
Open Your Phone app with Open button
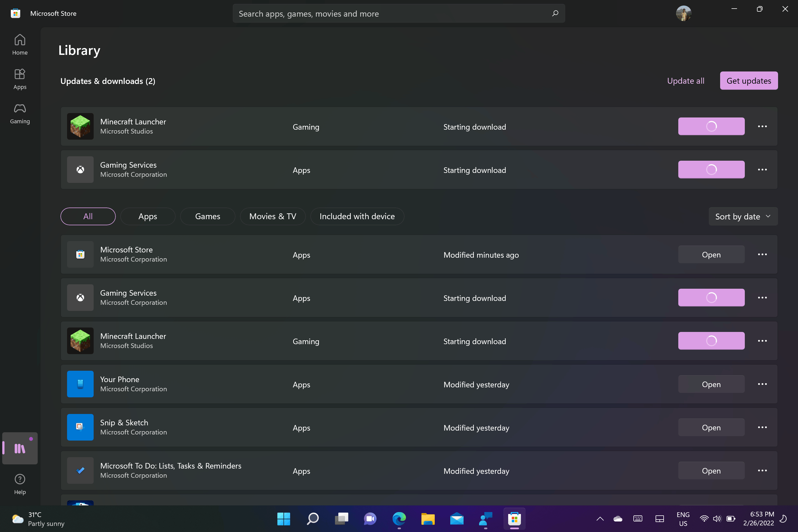pyautogui.click(x=711, y=384)
